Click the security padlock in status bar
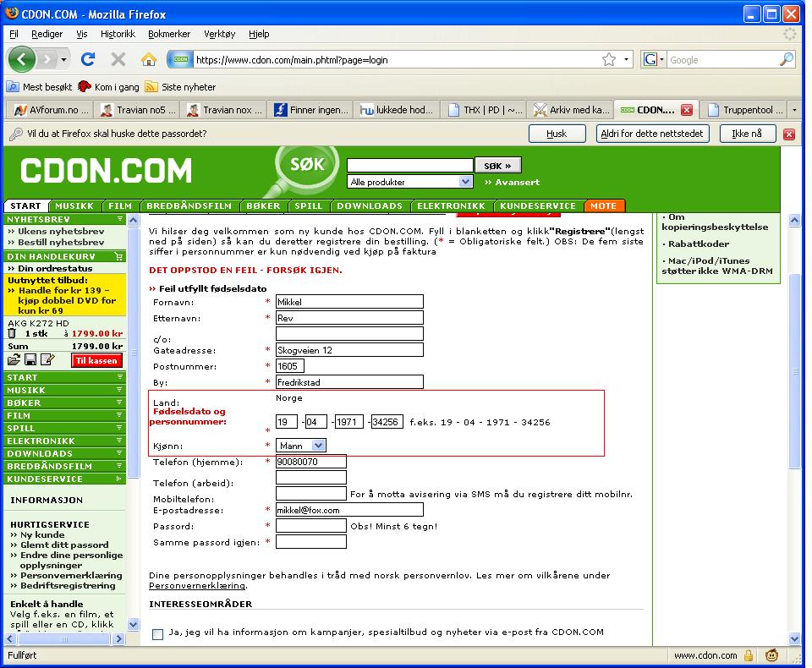This screenshot has height=668, width=812. [x=749, y=655]
